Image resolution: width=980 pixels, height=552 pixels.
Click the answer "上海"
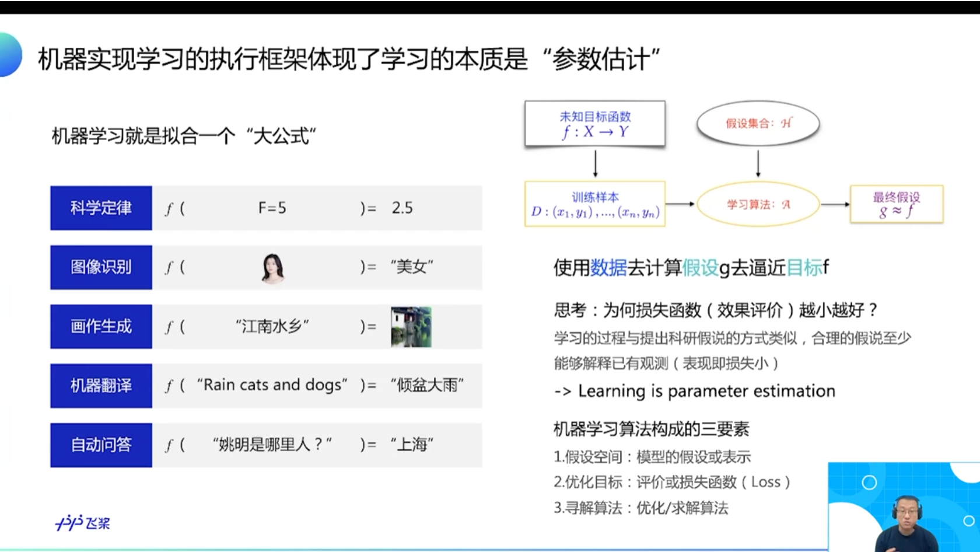[x=412, y=445]
